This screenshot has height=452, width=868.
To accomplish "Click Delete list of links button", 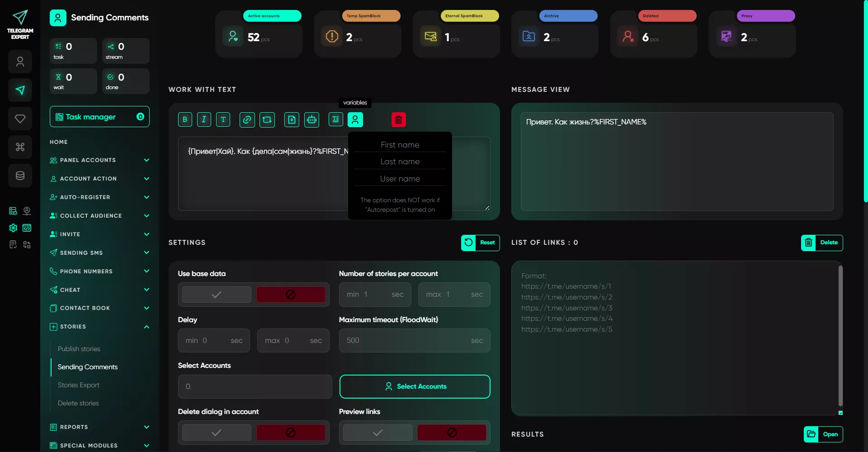I will (x=822, y=243).
